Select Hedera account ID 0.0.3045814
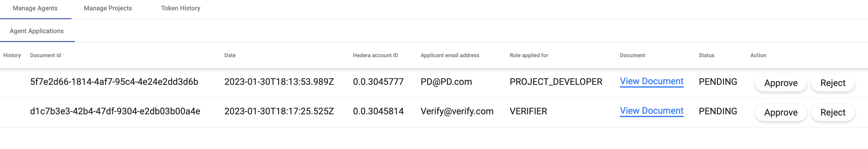 (x=378, y=111)
